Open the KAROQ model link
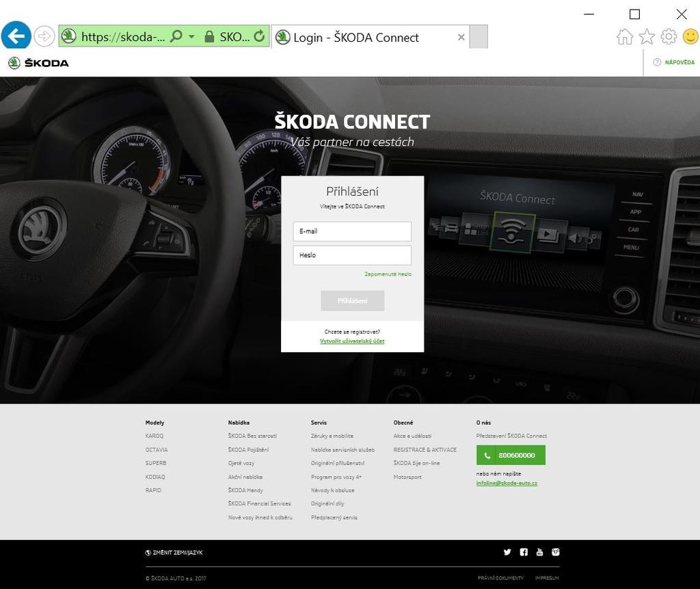The height and width of the screenshot is (589, 700). (154, 436)
